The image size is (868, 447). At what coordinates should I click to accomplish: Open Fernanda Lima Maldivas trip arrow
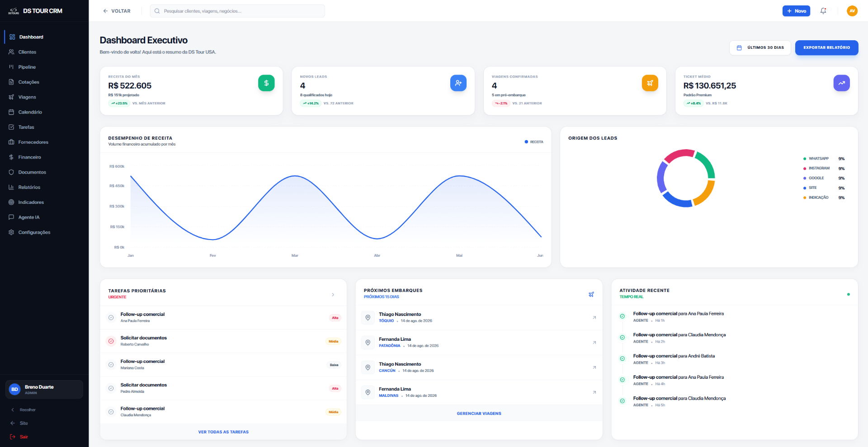coord(594,392)
